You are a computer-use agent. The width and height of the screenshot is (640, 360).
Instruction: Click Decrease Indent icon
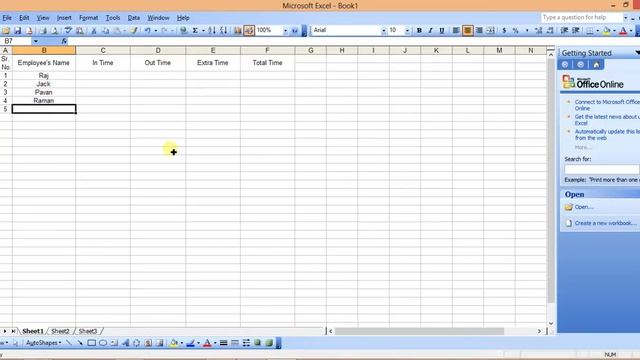(564, 31)
